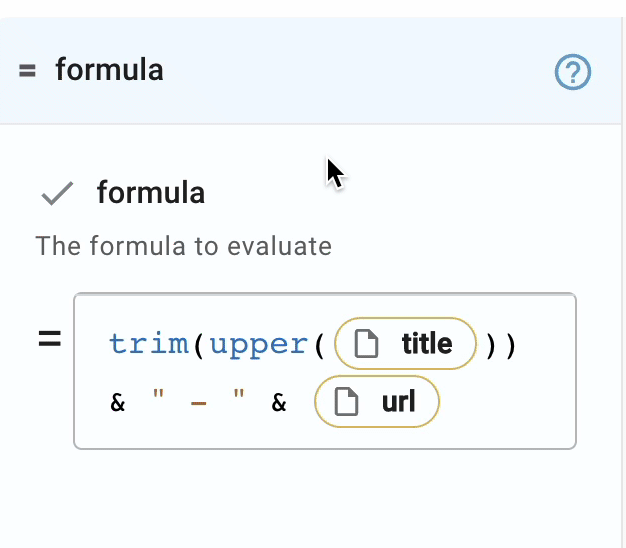Click the large equals sign before formula box
This screenshot has height=548, width=626.
(50, 338)
